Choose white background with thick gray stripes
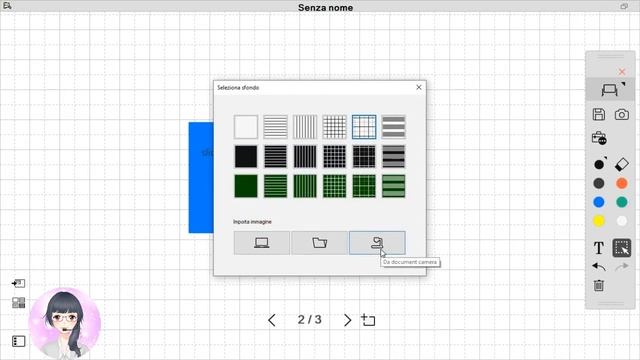This screenshot has width=640, height=360. click(393, 127)
